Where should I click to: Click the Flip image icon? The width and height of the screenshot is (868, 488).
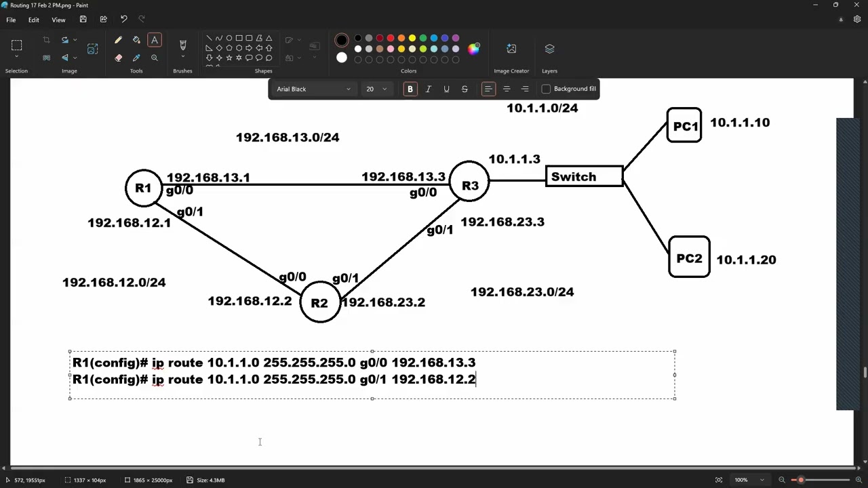[x=64, y=58]
